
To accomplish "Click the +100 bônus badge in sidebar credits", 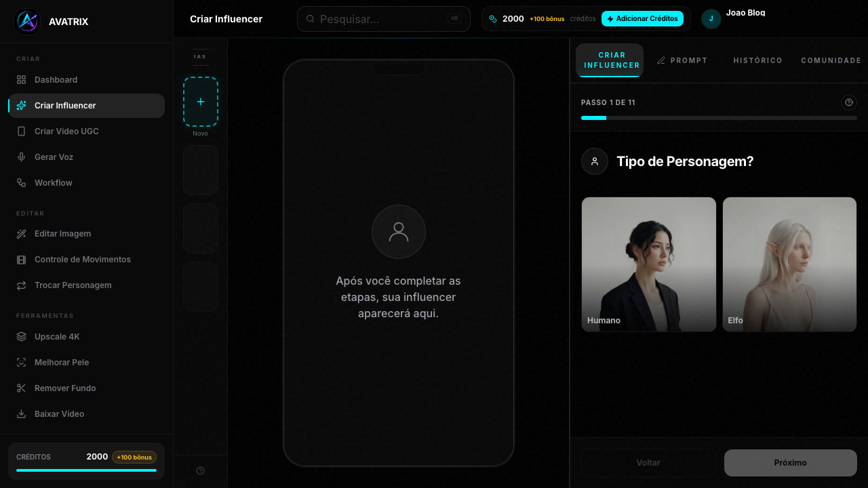I will (134, 457).
